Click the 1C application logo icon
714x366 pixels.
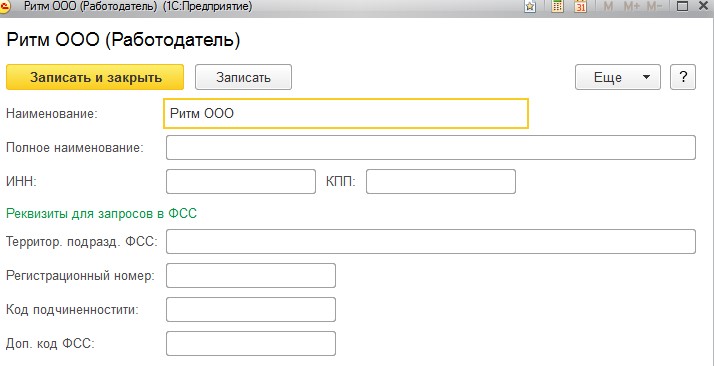(4, 6)
